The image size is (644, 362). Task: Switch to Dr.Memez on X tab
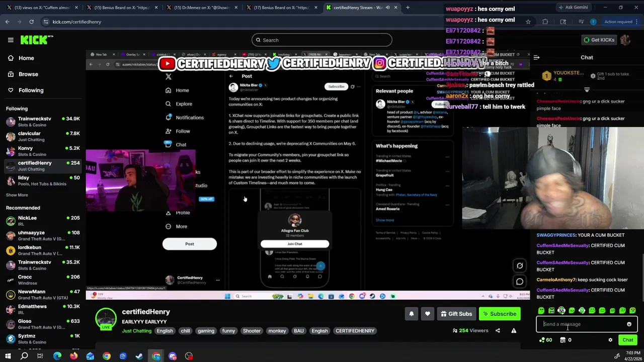click(201, 8)
